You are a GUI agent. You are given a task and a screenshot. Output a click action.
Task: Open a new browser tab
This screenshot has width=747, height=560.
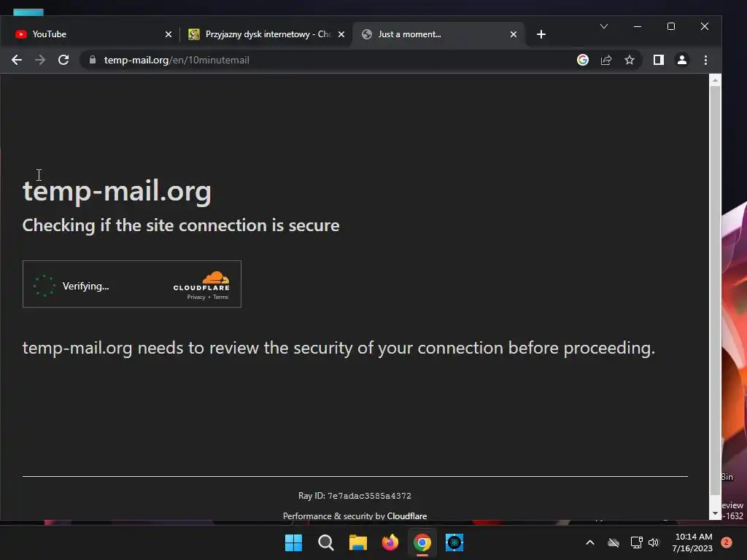coord(541,34)
